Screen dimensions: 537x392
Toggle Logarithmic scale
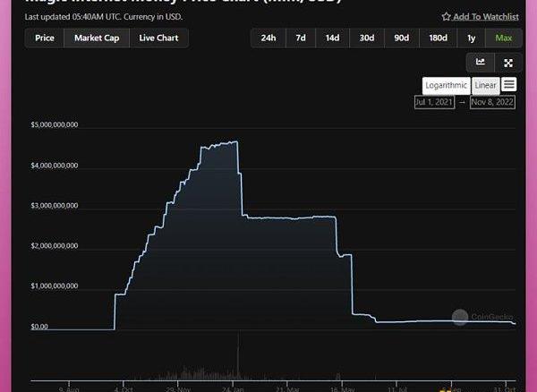(447, 86)
